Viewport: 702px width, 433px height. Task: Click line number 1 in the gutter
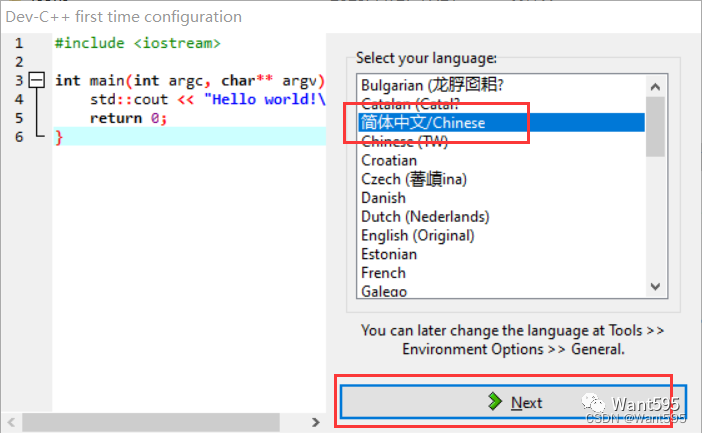(x=19, y=43)
